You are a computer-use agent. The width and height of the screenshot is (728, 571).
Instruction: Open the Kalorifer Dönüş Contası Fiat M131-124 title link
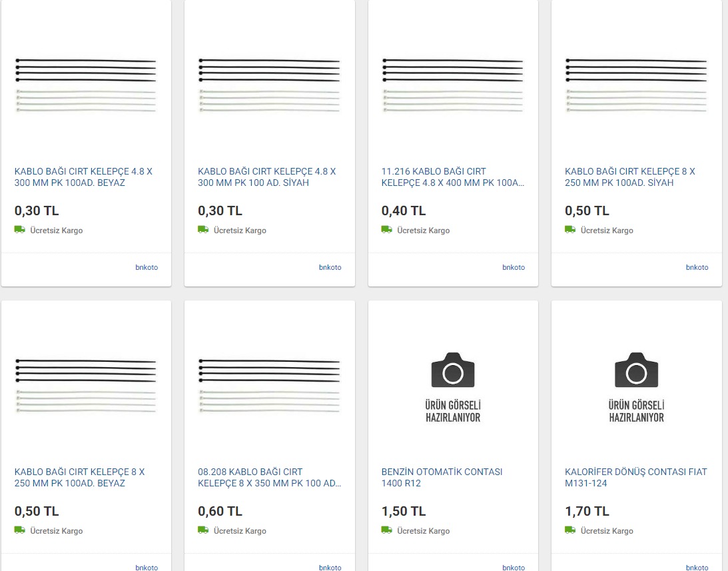tap(635, 477)
